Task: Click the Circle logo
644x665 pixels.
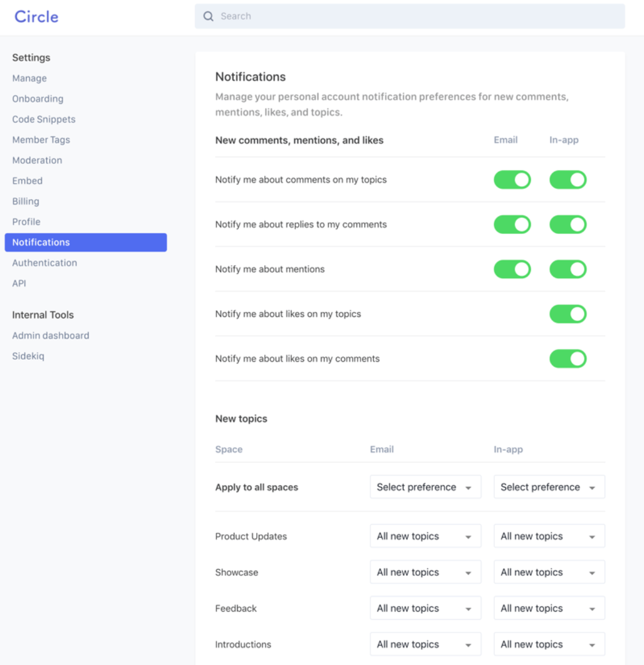Action: 36,16
